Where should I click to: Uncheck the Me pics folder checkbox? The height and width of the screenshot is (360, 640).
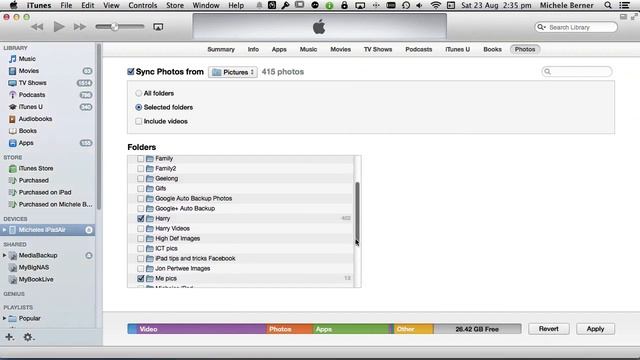(141, 278)
